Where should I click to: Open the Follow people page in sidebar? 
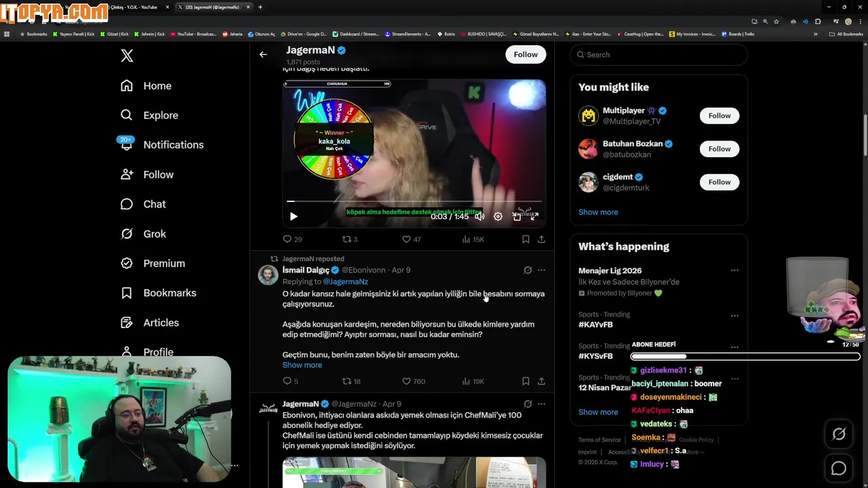pos(147,174)
